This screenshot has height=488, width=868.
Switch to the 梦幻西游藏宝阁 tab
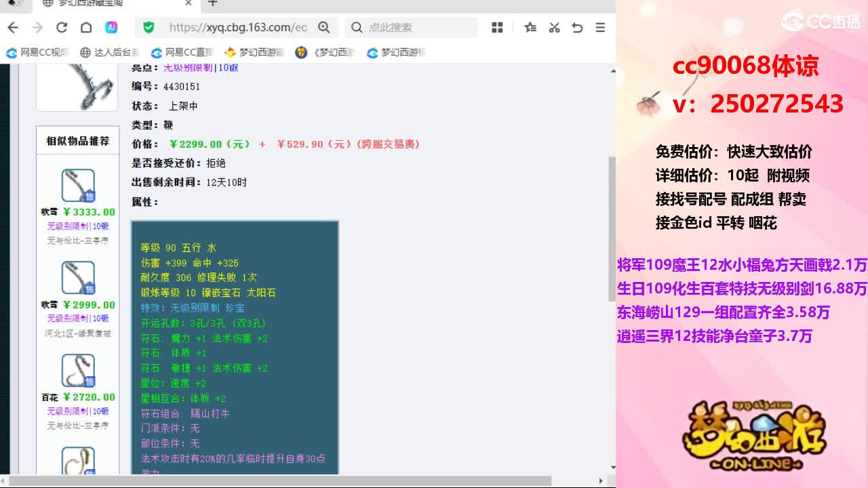click(x=115, y=3)
